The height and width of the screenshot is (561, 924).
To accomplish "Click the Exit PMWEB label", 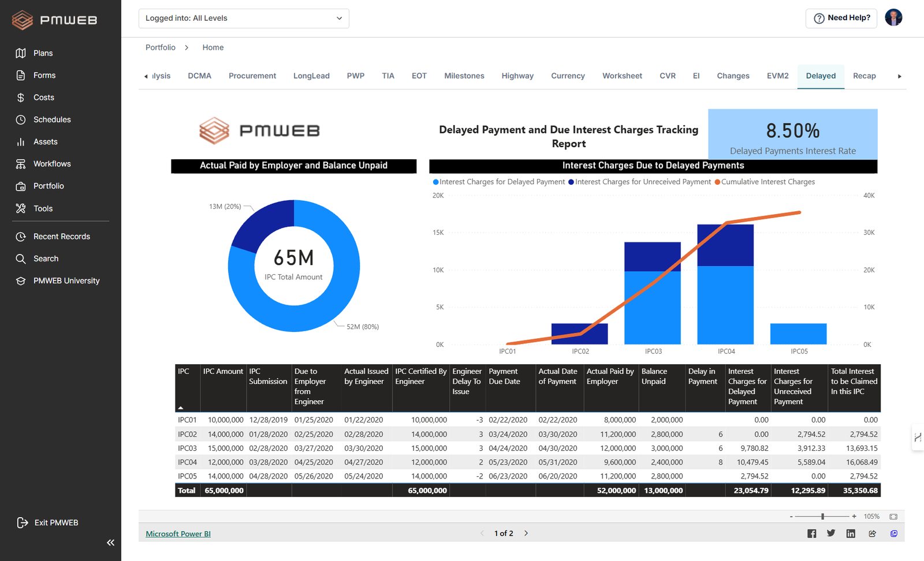I will 56,522.
